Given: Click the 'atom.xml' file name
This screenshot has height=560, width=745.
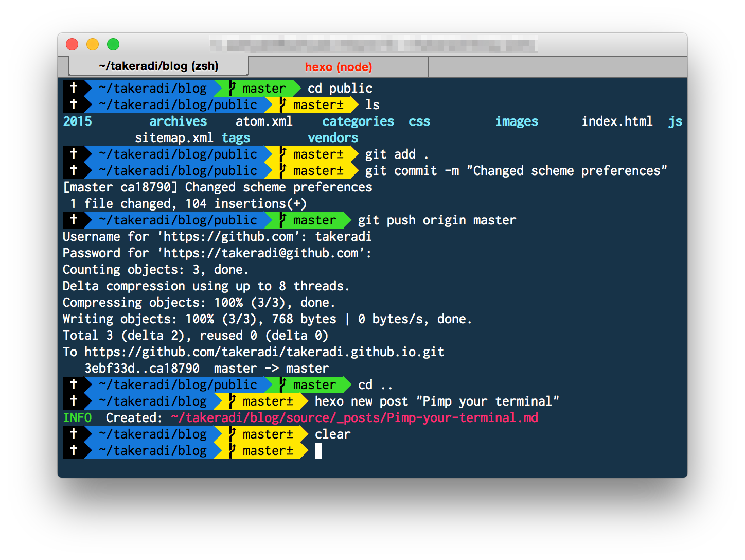Looking at the screenshot, I should 264,121.
